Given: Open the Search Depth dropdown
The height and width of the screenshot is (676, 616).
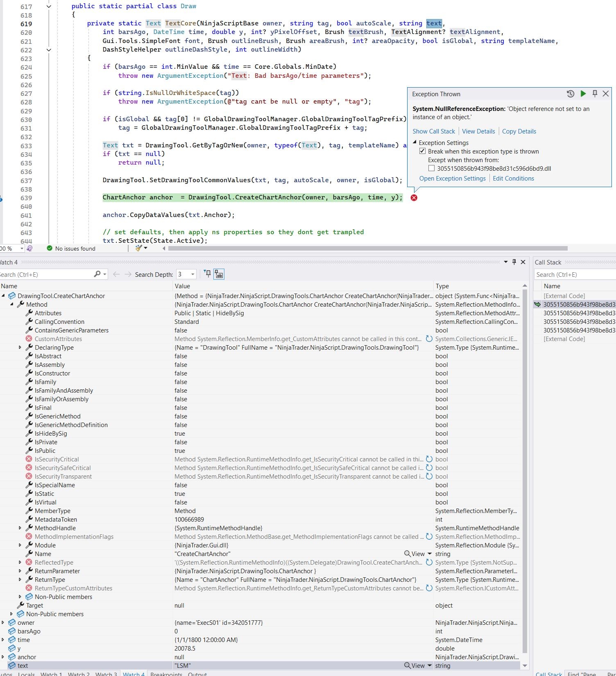Looking at the screenshot, I should click(x=192, y=274).
